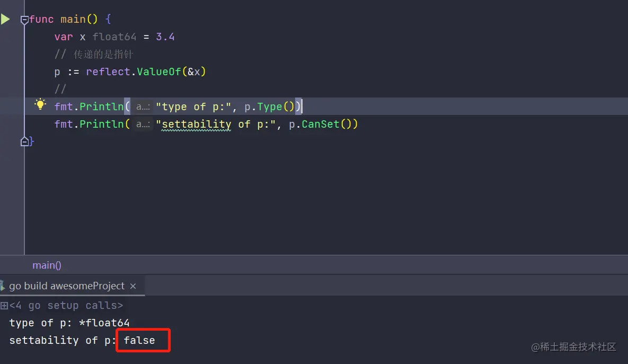628x364 pixels.
Task: Close the 'go build awesomeProject' tab
Action: tap(133, 286)
